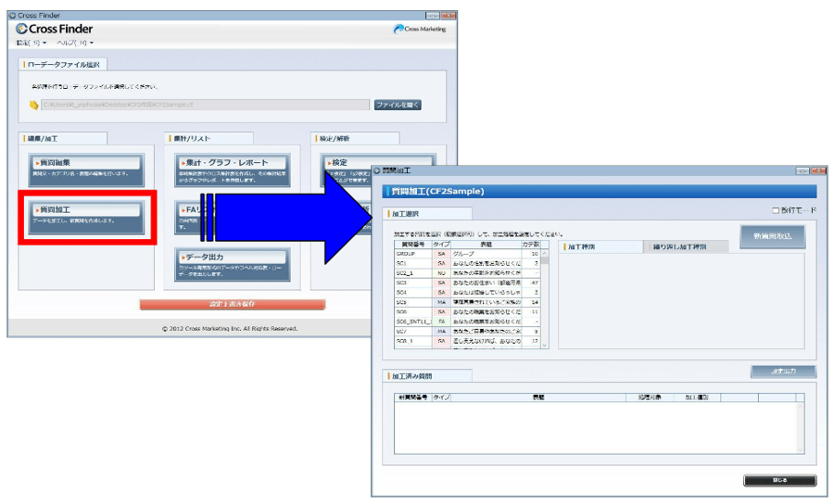The height and width of the screenshot is (504, 834).
Task: Click the ファイルを開く button
Action: coord(398,105)
